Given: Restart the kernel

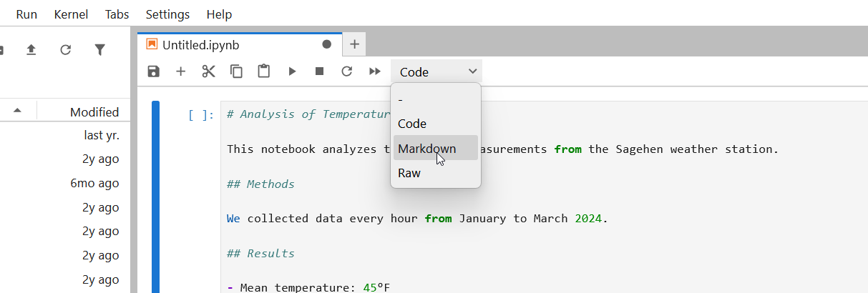Looking at the screenshot, I should click(347, 71).
